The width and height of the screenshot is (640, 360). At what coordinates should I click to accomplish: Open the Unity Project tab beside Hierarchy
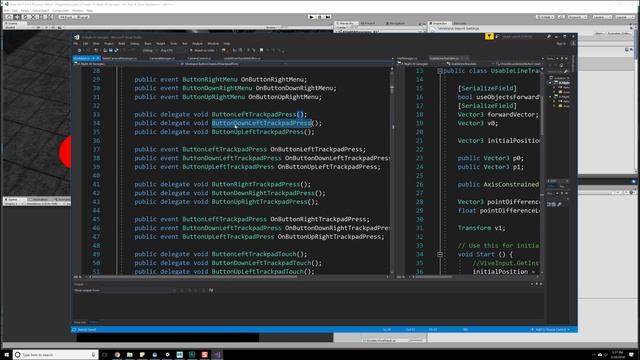(369, 24)
